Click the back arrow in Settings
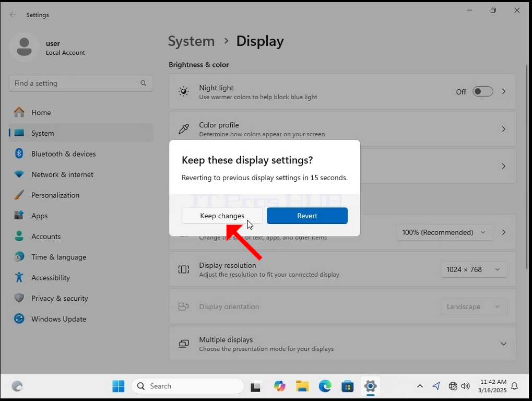The image size is (532, 401). coord(13,15)
